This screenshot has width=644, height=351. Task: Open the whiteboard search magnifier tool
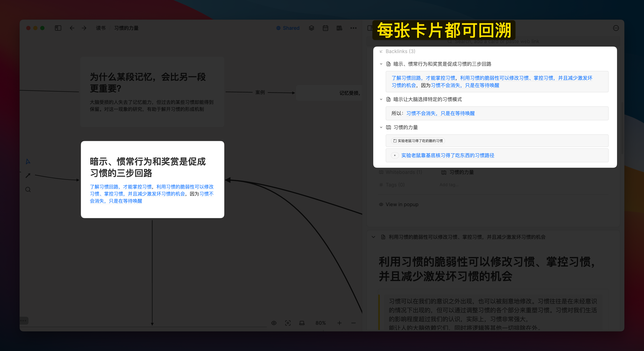coord(28,190)
